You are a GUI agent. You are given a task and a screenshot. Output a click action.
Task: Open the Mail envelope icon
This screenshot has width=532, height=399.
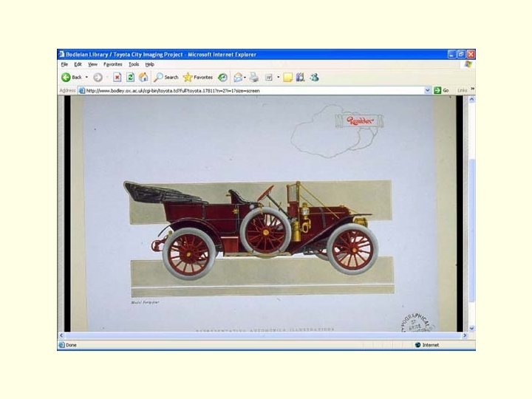click(238, 78)
